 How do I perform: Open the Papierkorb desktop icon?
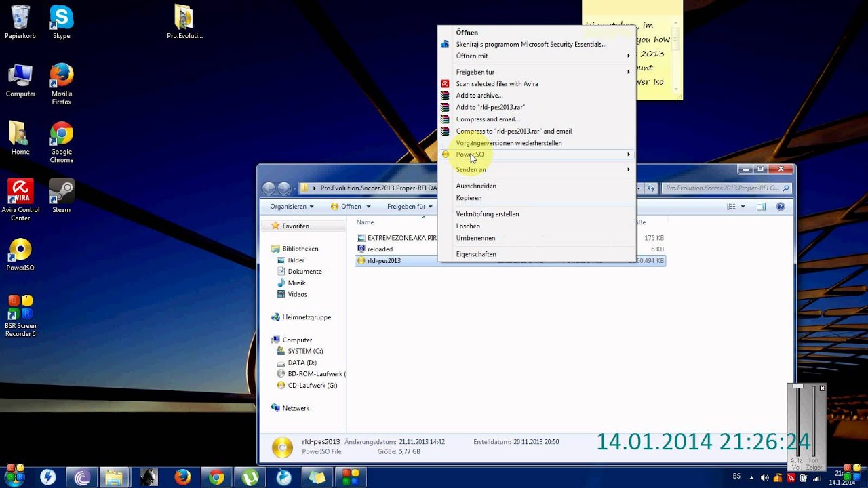pos(20,22)
